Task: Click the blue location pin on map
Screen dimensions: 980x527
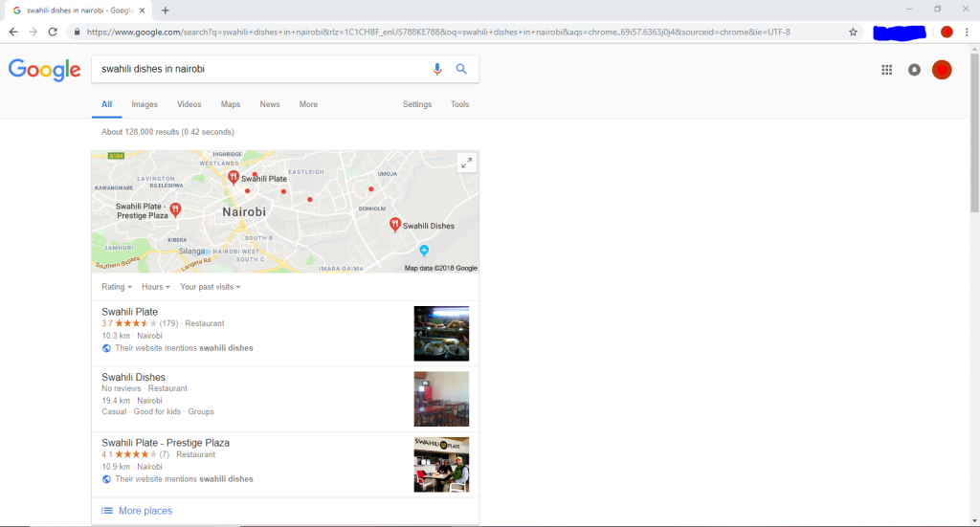Action: tap(424, 251)
